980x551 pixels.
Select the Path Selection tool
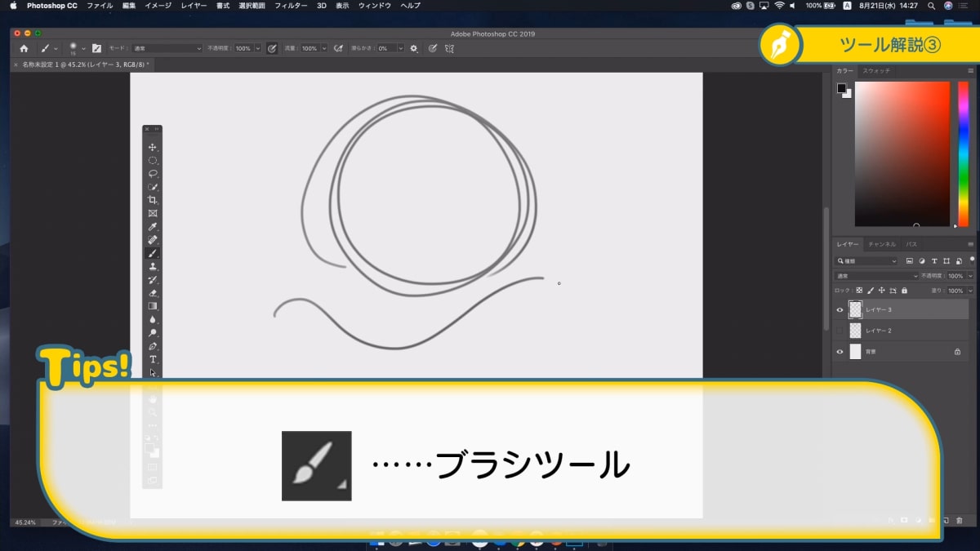[153, 372]
